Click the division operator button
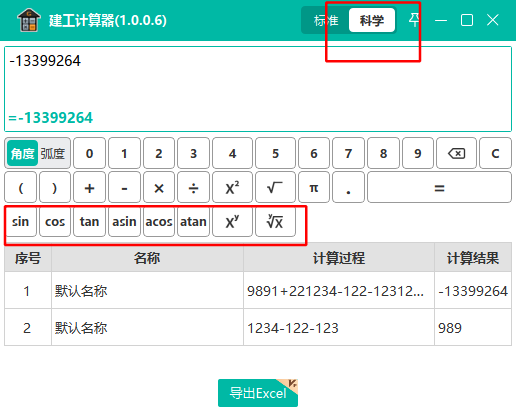 pos(193,187)
